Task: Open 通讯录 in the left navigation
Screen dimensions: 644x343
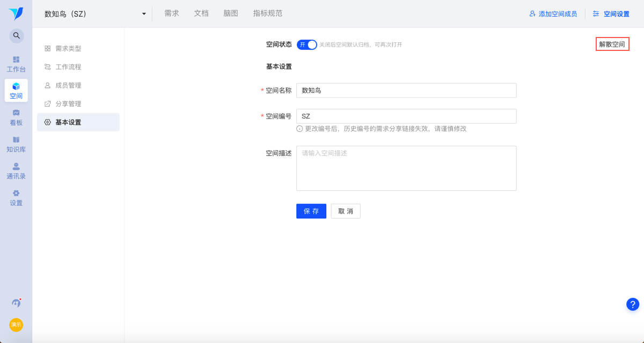Action: coord(16,171)
